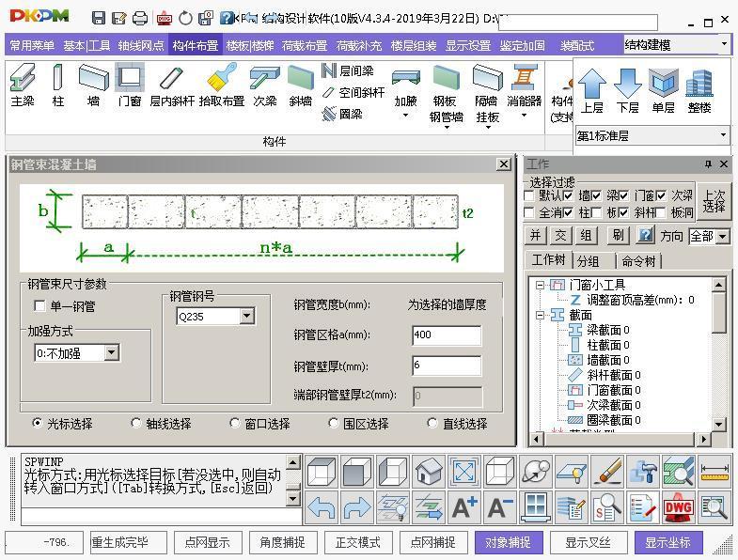Viewport: 738px width, 560px height.
Task: Select the 柱 column tool
Action: click(58, 86)
